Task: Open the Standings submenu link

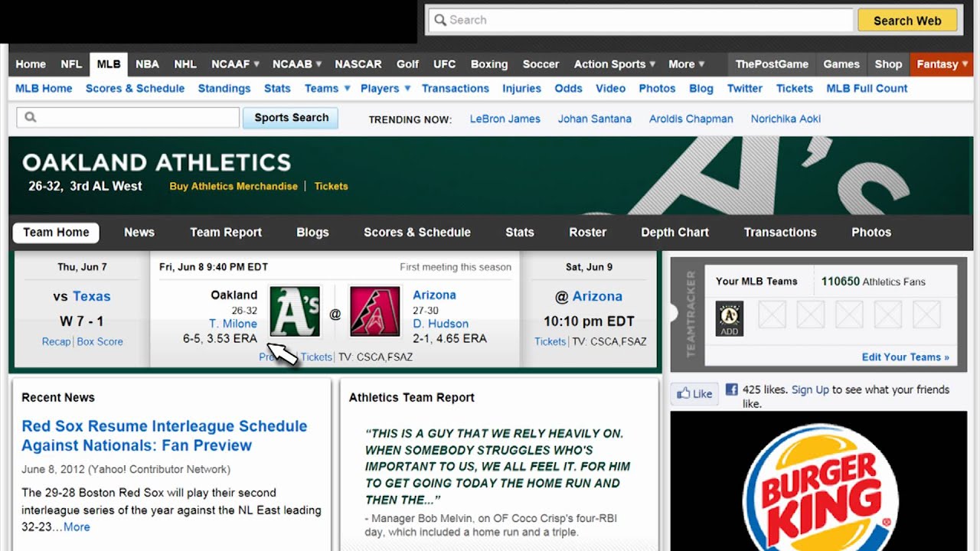Action: click(x=224, y=88)
